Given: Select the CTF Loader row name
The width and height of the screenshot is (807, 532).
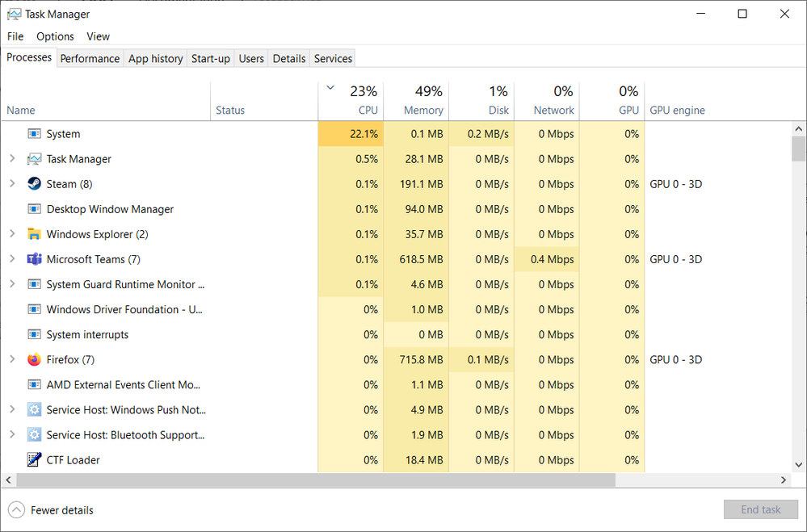Looking at the screenshot, I should (73, 460).
